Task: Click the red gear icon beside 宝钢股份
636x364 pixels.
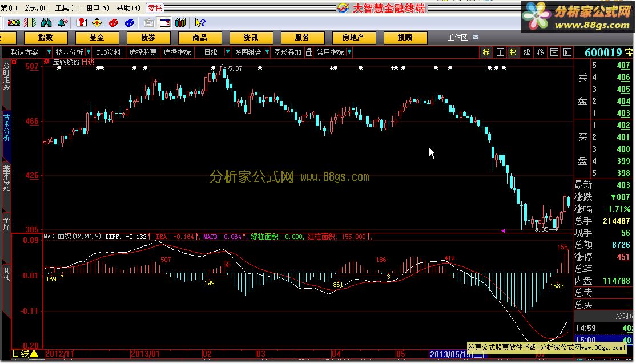Action: click(x=47, y=62)
